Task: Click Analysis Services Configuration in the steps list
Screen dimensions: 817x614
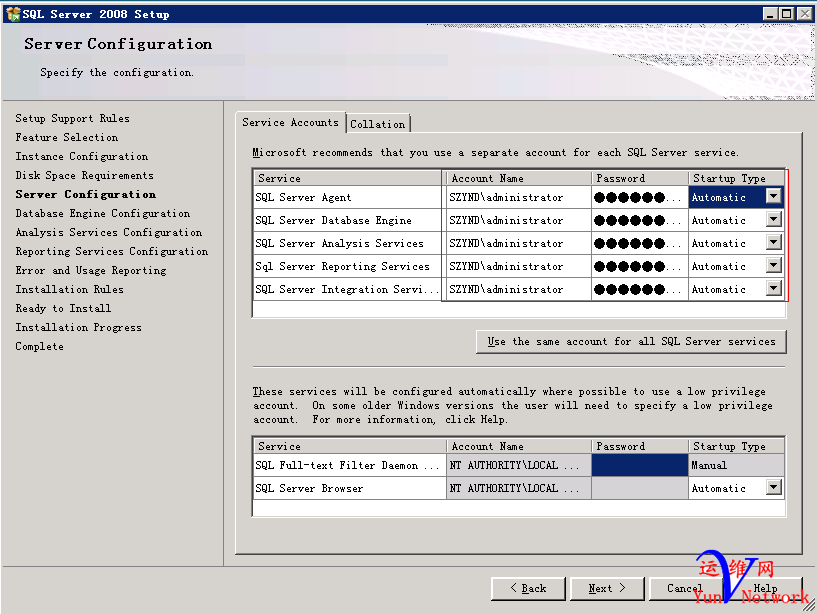Action: tap(109, 232)
